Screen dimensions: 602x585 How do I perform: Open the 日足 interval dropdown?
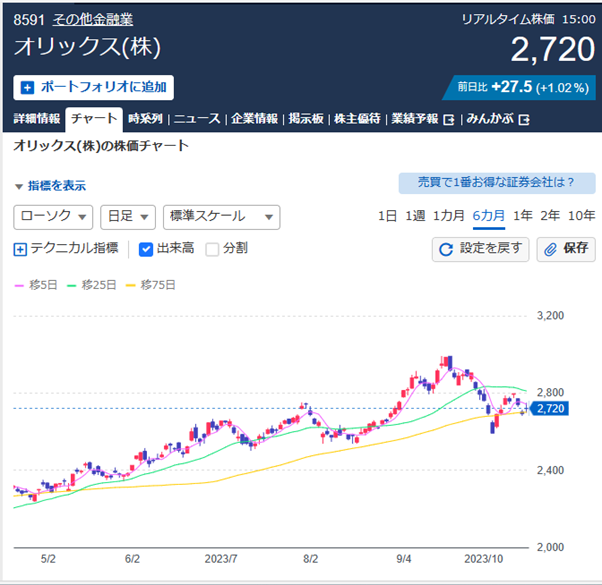[128, 217]
